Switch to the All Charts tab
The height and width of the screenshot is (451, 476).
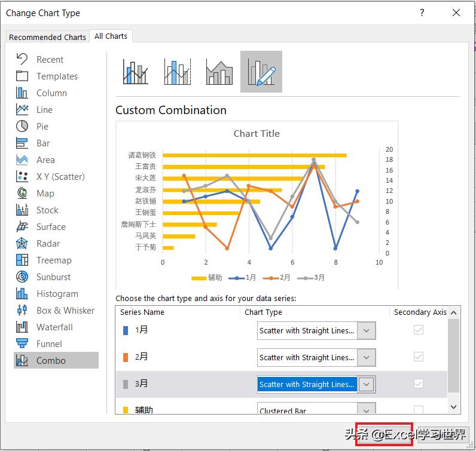[111, 36]
